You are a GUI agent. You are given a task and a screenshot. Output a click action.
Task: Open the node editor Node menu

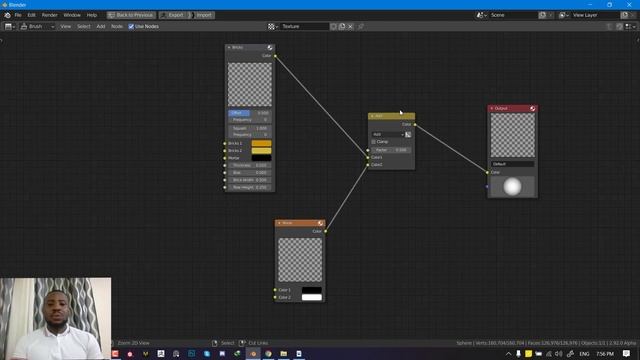117,27
